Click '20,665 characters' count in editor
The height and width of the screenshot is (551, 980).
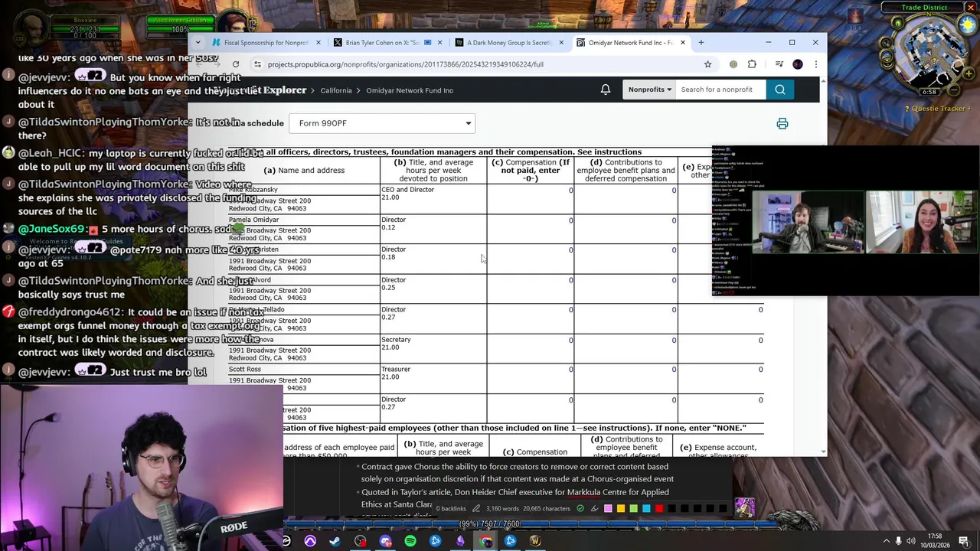point(547,508)
